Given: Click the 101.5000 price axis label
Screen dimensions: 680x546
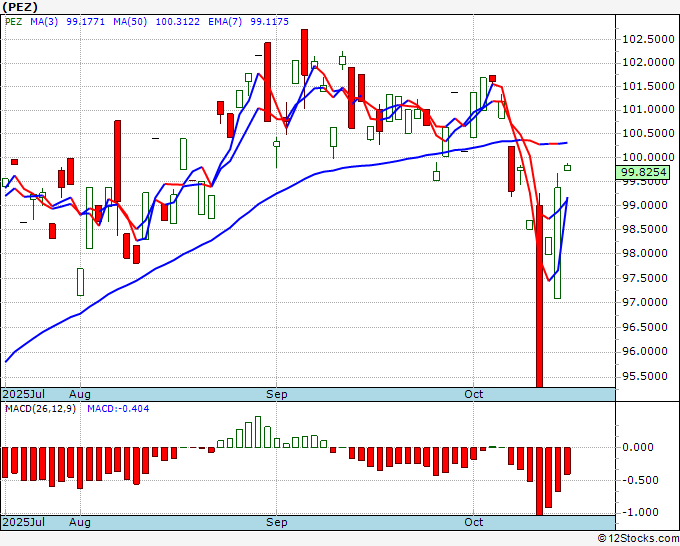Looking at the screenshot, I should tap(648, 86).
